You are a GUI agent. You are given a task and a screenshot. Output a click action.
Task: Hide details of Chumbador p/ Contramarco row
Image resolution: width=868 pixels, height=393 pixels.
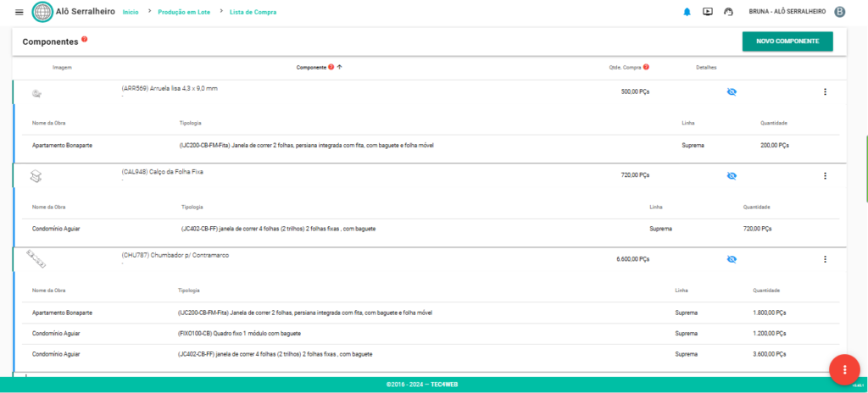[x=732, y=259]
